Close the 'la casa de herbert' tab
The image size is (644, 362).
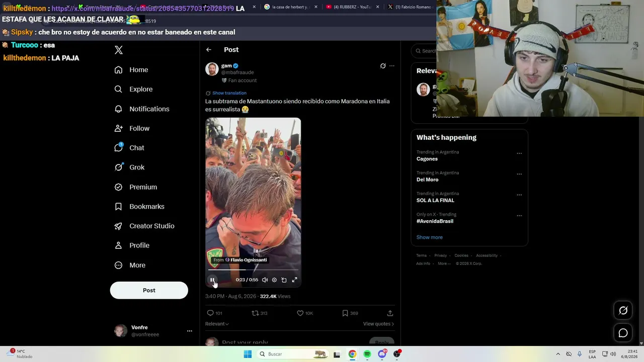tap(316, 7)
